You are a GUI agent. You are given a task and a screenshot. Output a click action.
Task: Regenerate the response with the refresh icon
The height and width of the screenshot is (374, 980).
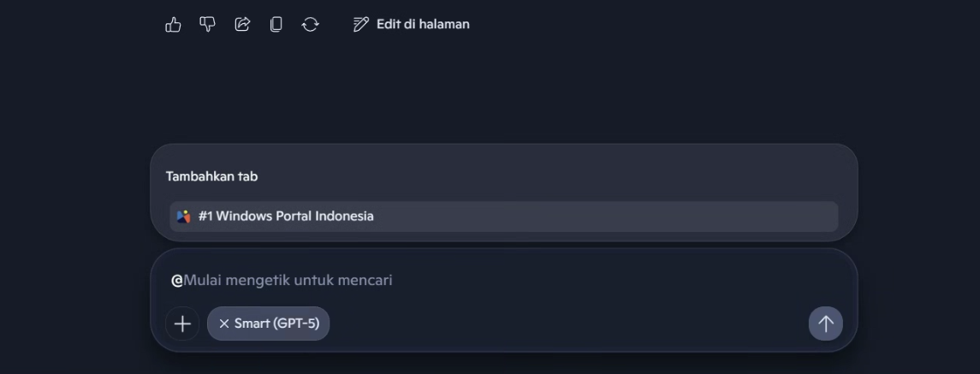[x=310, y=24]
